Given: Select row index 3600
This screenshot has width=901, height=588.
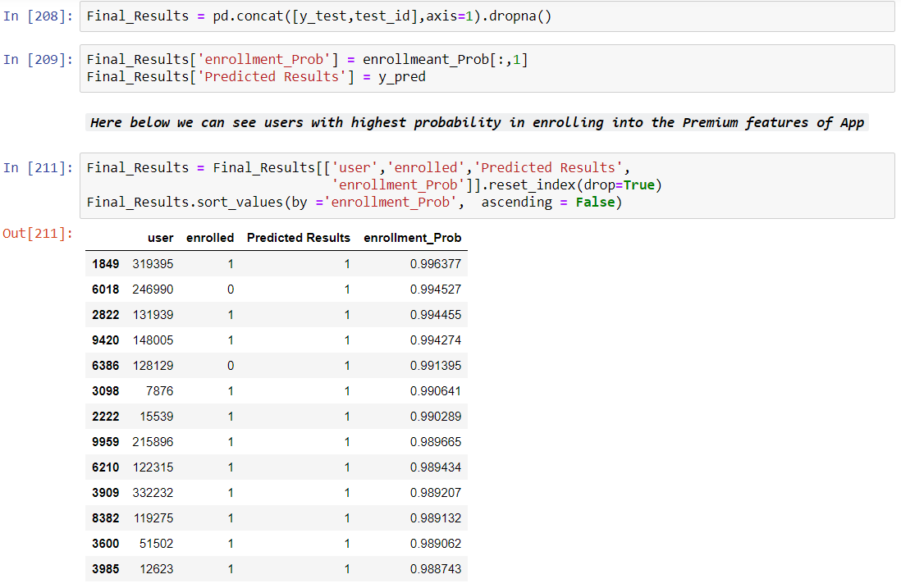Looking at the screenshot, I should 106,544.
